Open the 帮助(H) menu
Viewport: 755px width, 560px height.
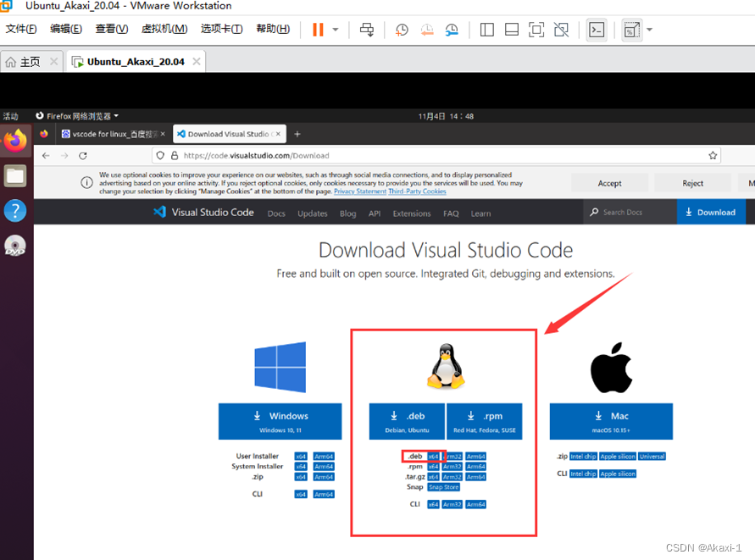[273, 29]
